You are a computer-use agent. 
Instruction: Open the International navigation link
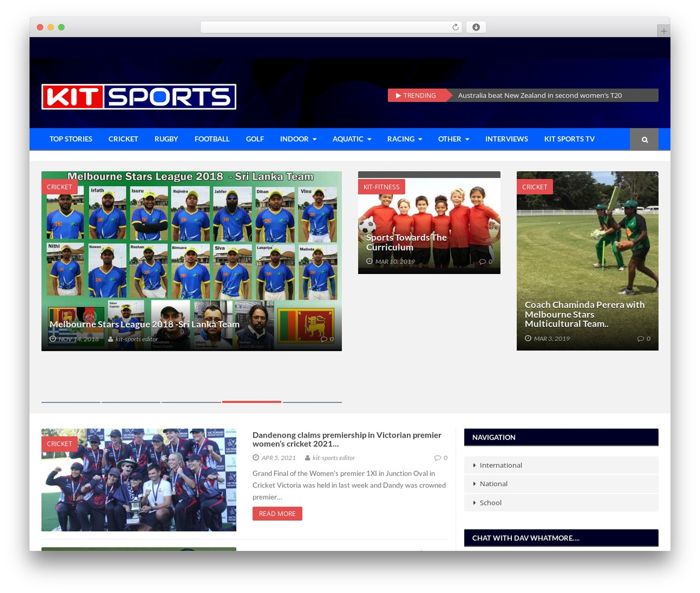click(501, 465)
